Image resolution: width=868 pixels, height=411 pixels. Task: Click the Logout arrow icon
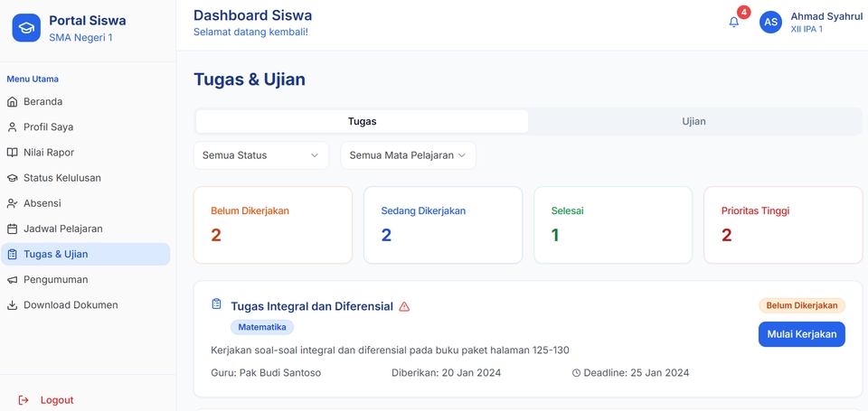click(24, 400)
